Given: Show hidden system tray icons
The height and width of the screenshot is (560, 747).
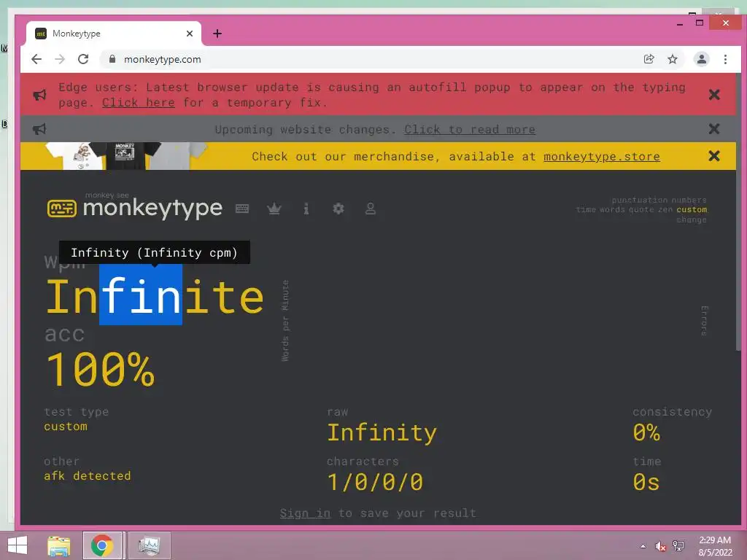Looking at the screenshot, I should [x=643, y=546].
